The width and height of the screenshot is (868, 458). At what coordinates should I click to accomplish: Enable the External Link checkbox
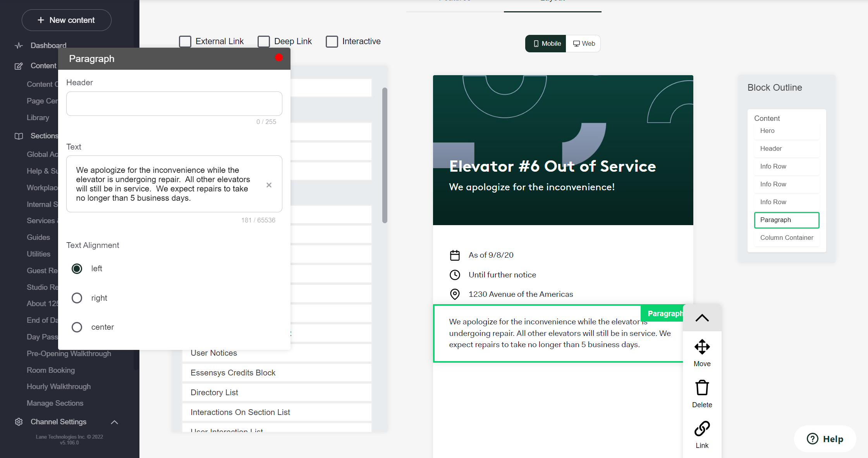[x=185, y=41]
